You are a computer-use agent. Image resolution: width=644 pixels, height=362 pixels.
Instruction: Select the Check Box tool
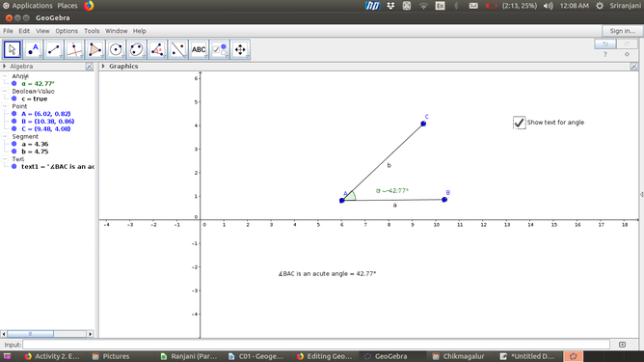[x=220, y=50]
